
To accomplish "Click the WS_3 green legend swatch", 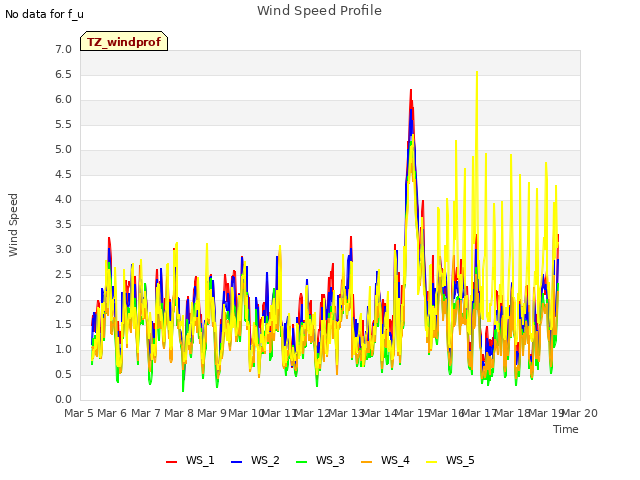I will pyautogui.click(x=301, y=462).
